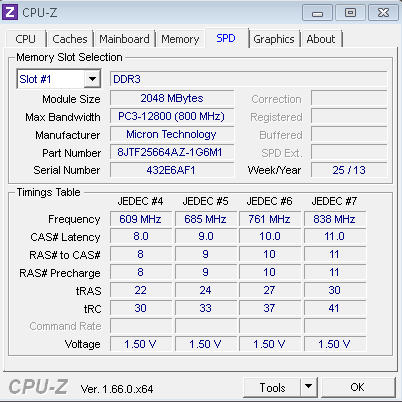The width and height of the screenshot is (402, 405).
Task: Click the JEDEC #7 frequency 838 MHz cell
Action: (334, 219)
